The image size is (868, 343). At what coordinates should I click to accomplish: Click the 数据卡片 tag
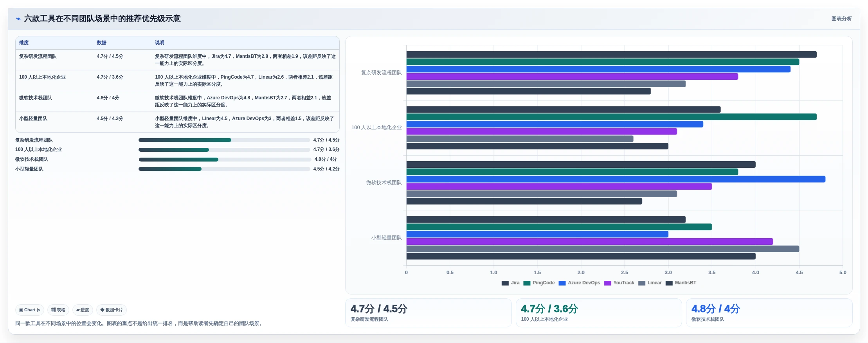pos(112,310)
